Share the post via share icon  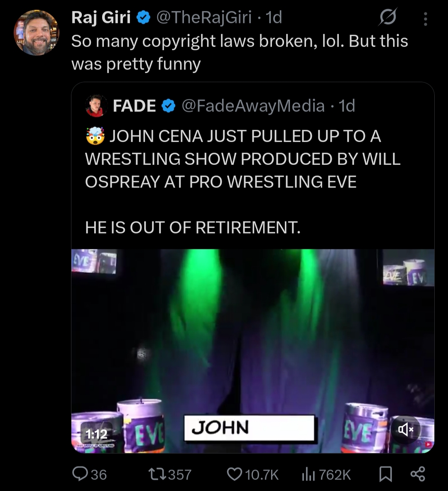[x=418, y=474]
